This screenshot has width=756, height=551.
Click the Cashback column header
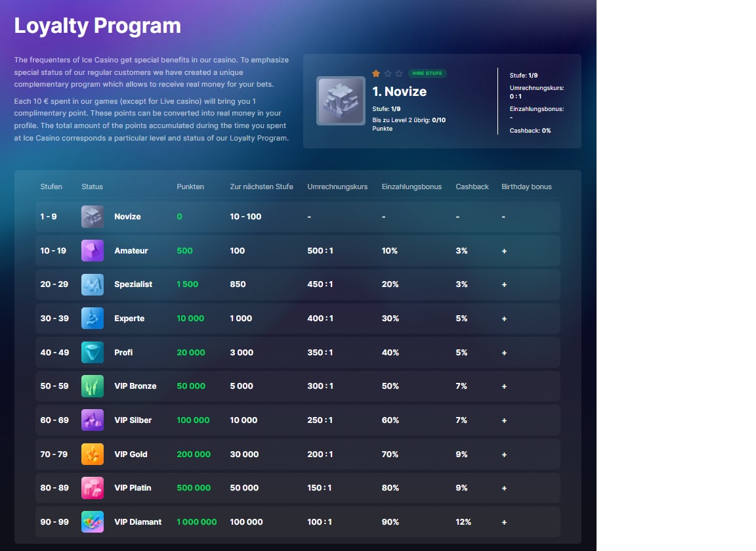point(472,187)
